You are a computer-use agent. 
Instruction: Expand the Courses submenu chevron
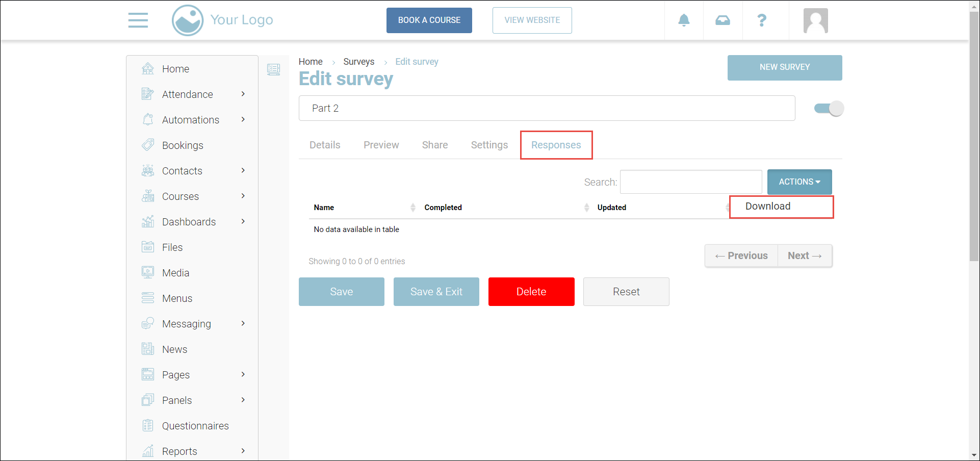[x=243, y=196]
